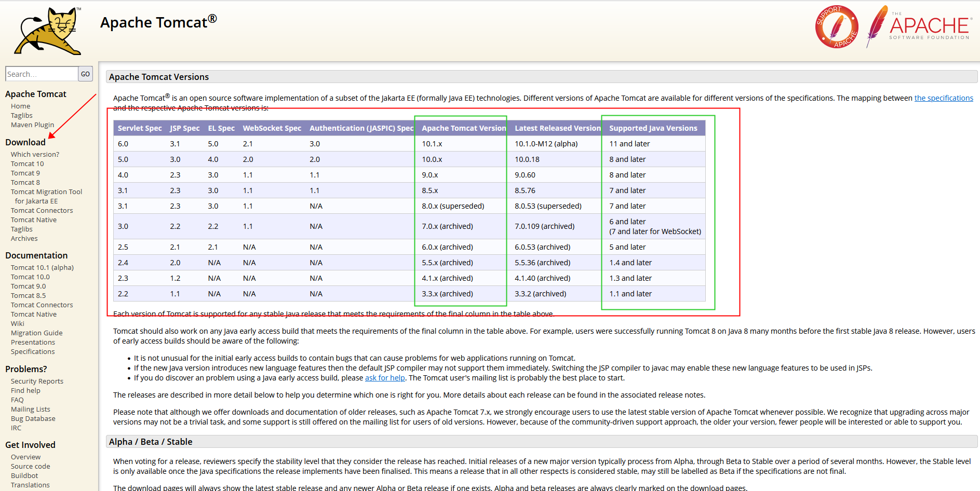Image resolution: width=980 pixels, height=491 pixels.
Task: Click the WebSocket Spec column header
Action: 272,128
